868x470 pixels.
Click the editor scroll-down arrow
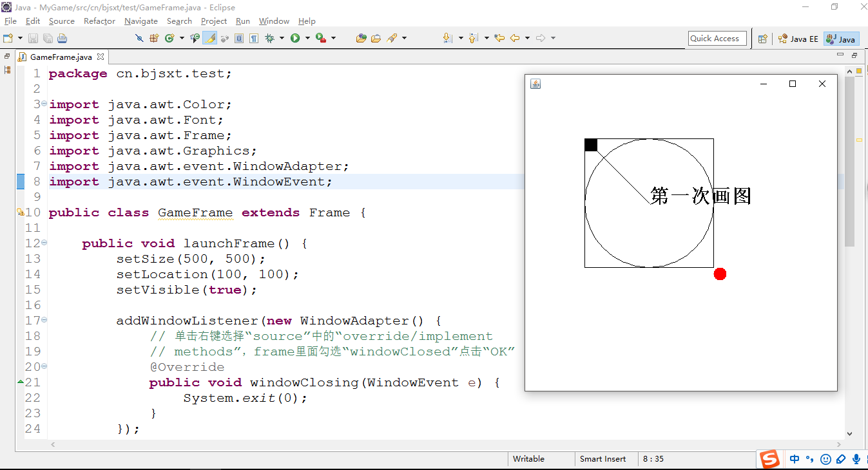point(849,433)
